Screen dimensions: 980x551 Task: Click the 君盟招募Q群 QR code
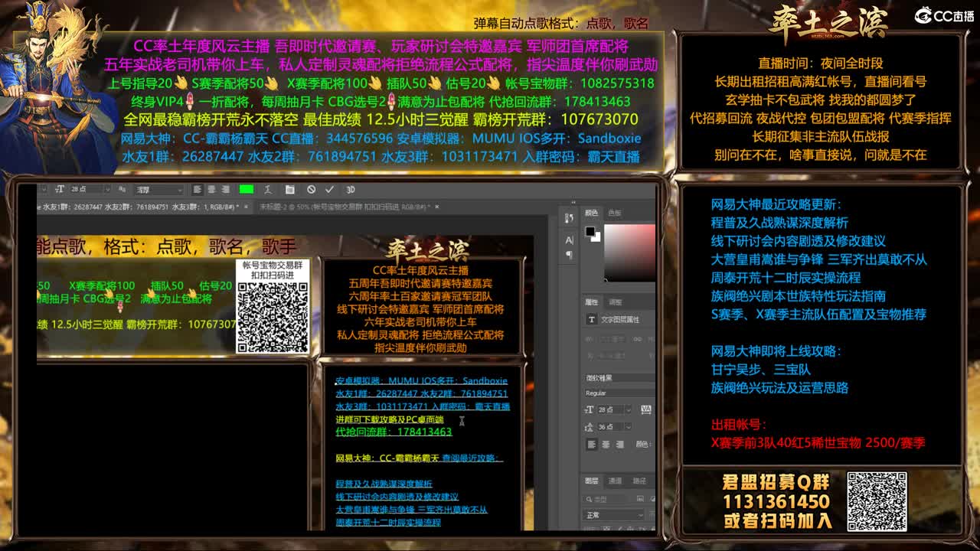[877, 502]
